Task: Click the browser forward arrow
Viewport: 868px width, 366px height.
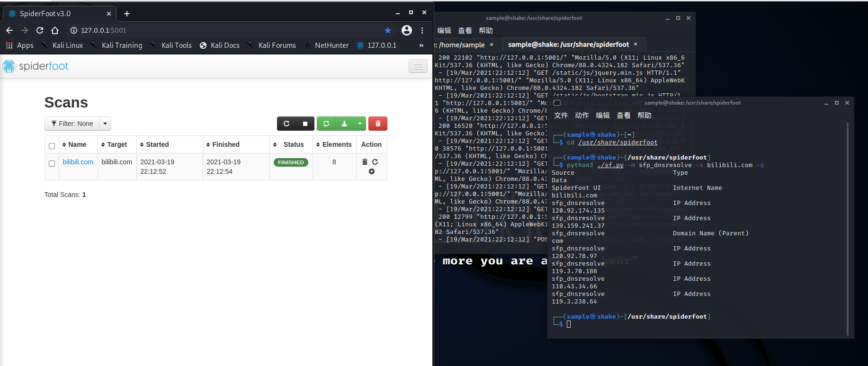Action: click(25, 30)
